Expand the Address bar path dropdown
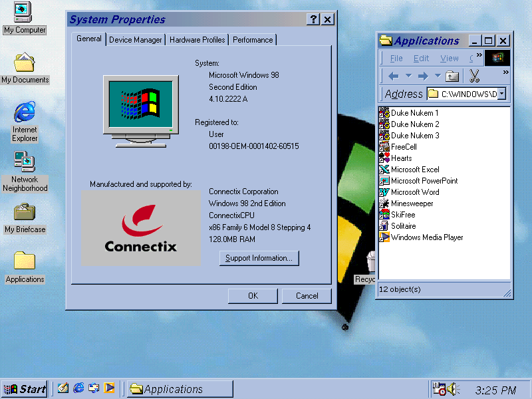 coord(502,94)
